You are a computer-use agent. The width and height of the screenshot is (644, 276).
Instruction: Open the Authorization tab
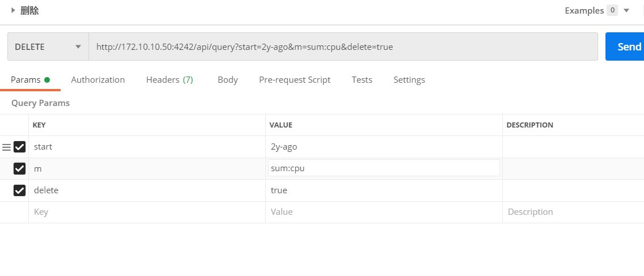(98, 80)
